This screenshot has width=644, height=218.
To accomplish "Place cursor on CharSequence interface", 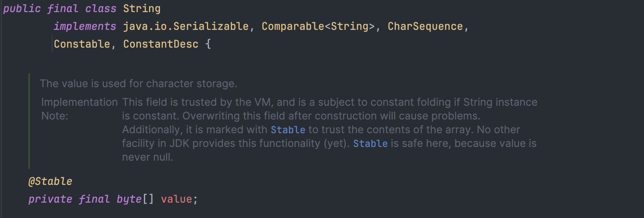I will click(x=425, y=27).
